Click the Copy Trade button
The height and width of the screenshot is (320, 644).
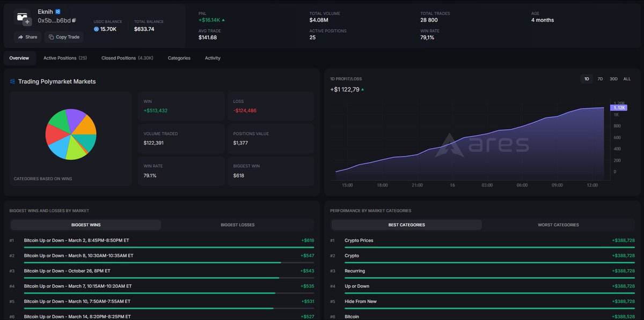(64, 37)
